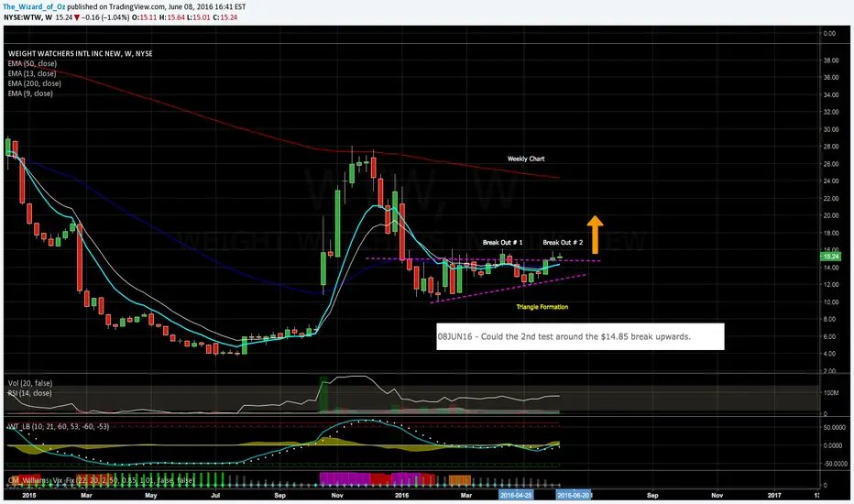Click the 100M volume axis label
This screenshot has height=504, width=854.
(831, 393)
